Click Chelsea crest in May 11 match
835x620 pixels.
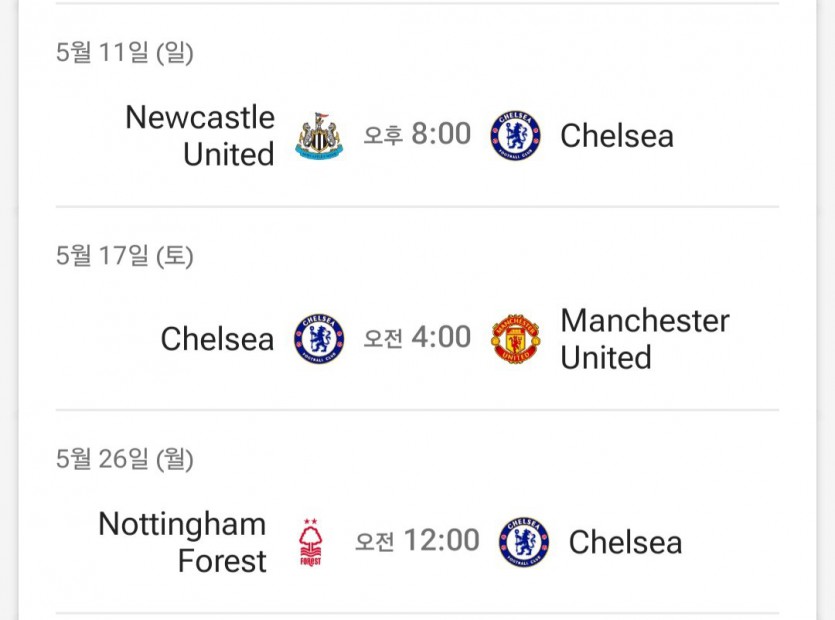click(x=515, y=136)
